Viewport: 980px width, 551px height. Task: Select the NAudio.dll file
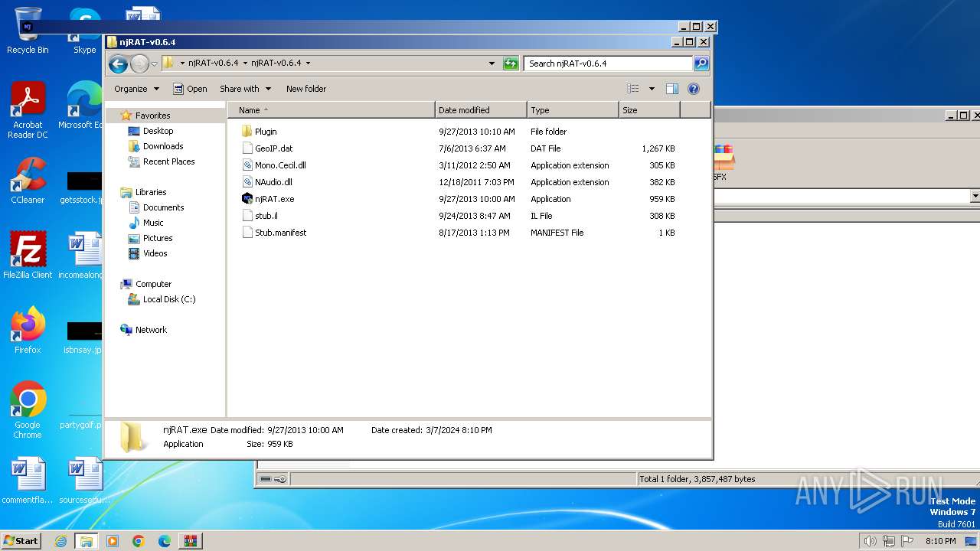[x=273, y=182]
